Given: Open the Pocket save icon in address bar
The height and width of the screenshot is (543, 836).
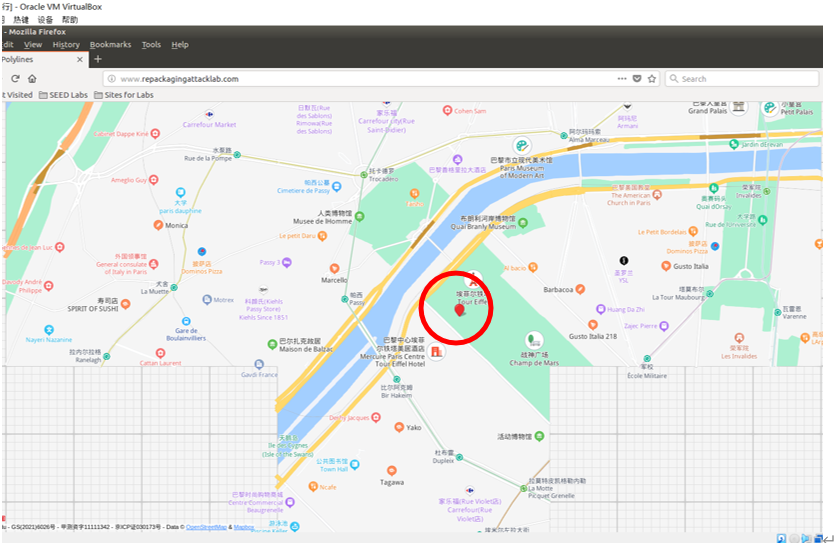Looking at the screenshot, I should pos(637,78).
